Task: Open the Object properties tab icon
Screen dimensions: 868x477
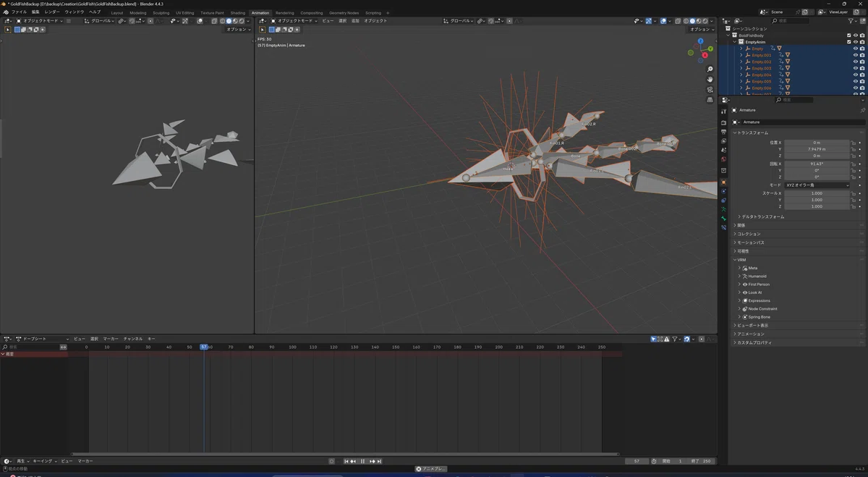Action: pos(723,182)
